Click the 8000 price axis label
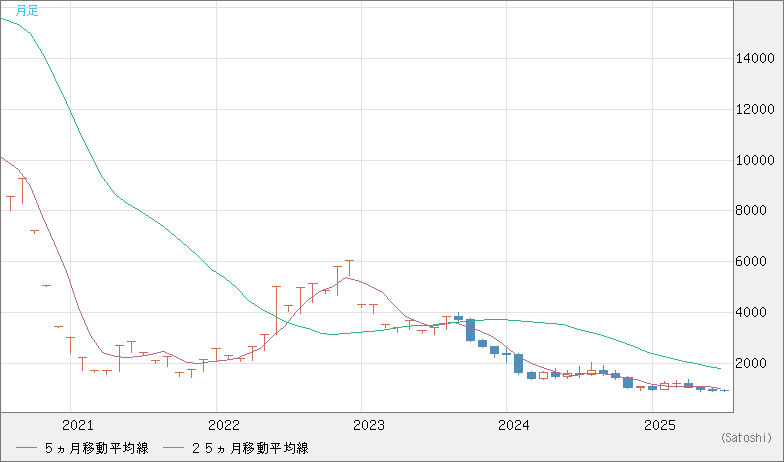Image resolution: width=784 pixels, height=462 pixels. [x=752, y=210]
